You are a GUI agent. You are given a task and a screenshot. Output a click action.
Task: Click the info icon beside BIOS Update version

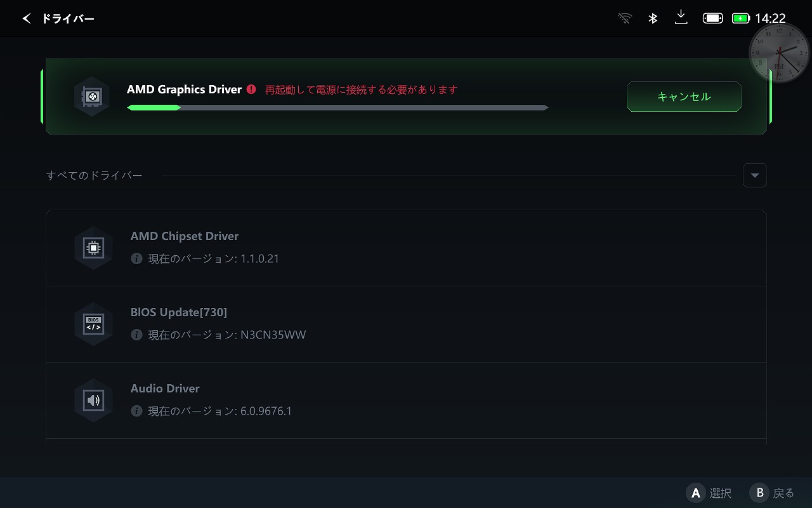(x=136, y=335)
